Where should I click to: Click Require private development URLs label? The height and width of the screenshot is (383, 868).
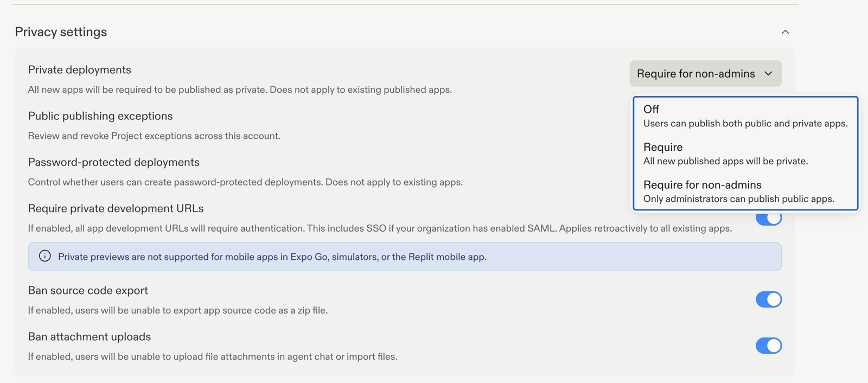[116, 208]
